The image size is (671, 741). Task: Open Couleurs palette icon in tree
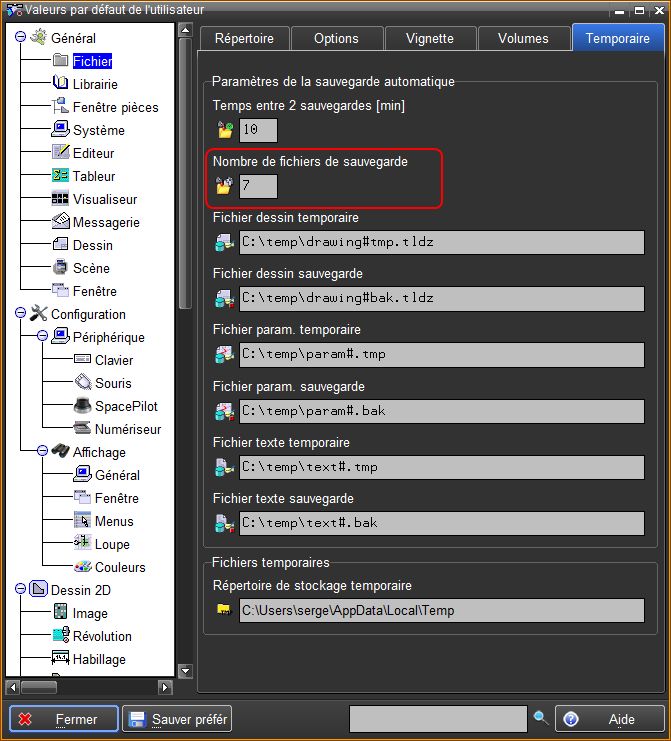coord(83,567)
